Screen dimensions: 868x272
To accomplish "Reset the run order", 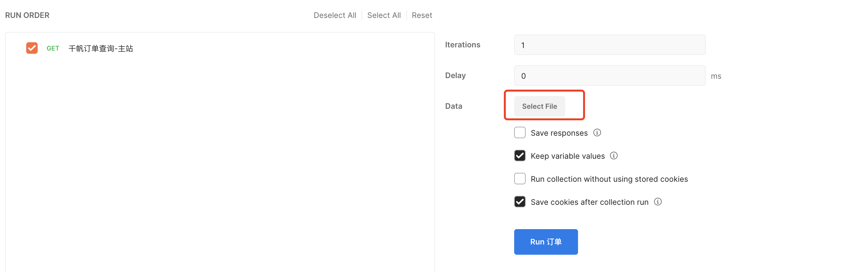I will 422,15.
